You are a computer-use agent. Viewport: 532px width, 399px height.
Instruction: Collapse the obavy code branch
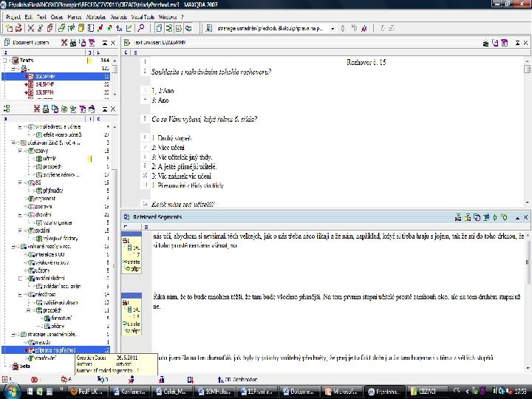20,151
